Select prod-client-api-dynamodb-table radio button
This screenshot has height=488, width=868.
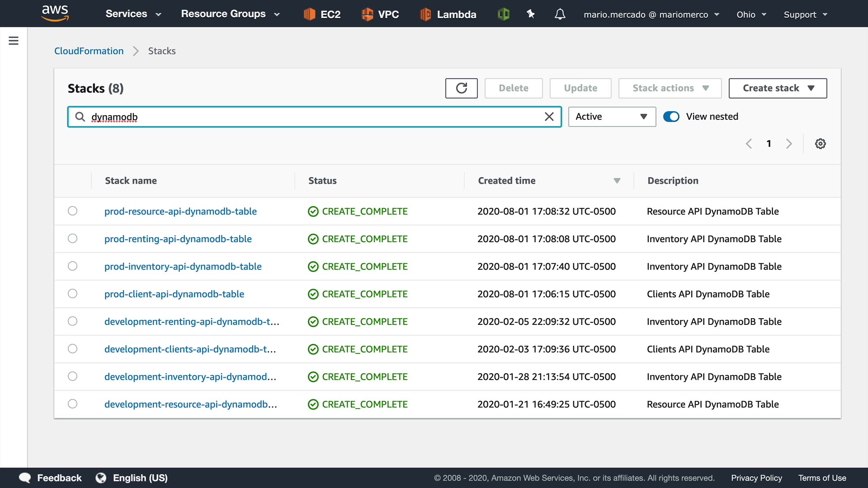[x=72, y=294]
